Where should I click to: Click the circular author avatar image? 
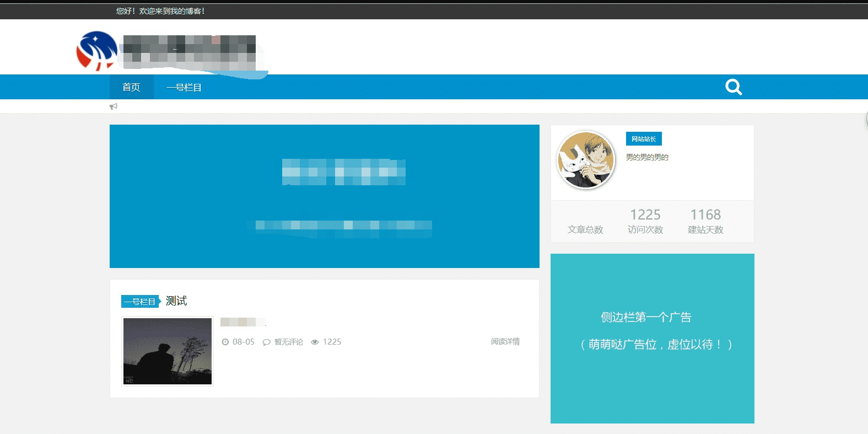tap(586, 160)
